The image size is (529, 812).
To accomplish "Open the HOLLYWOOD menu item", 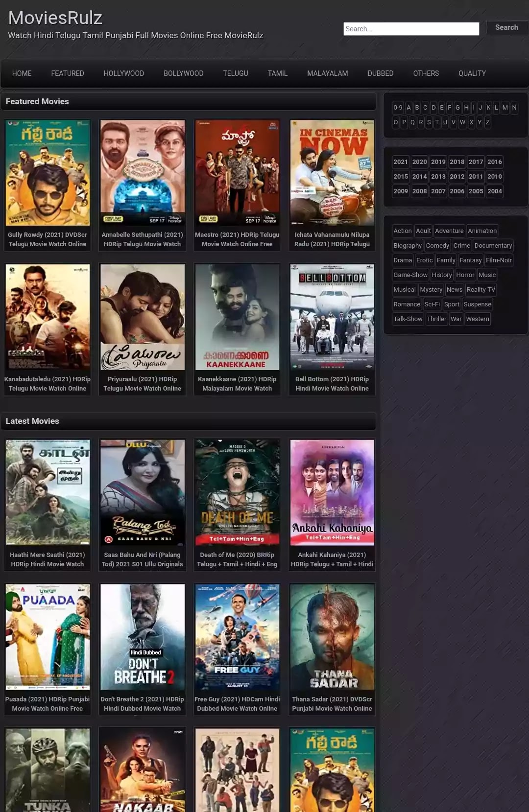I will tap(124, 73).
